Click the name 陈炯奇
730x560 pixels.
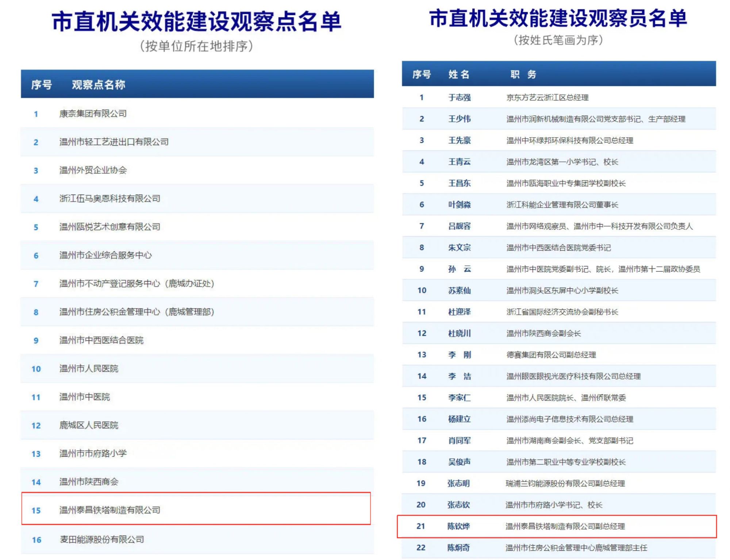[x=458, y=548]
